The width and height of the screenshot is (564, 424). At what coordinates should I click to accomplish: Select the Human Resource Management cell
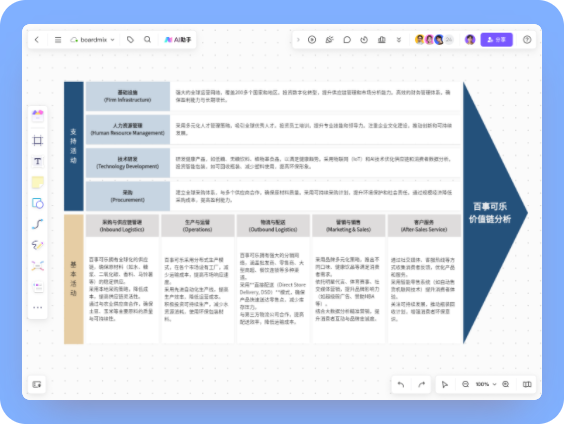128,129
